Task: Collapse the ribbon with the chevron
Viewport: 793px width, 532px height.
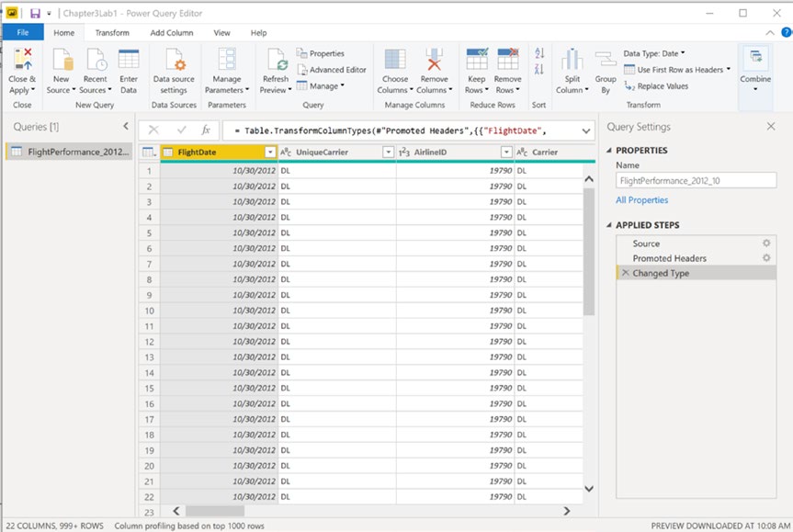Action: (770, 33)
